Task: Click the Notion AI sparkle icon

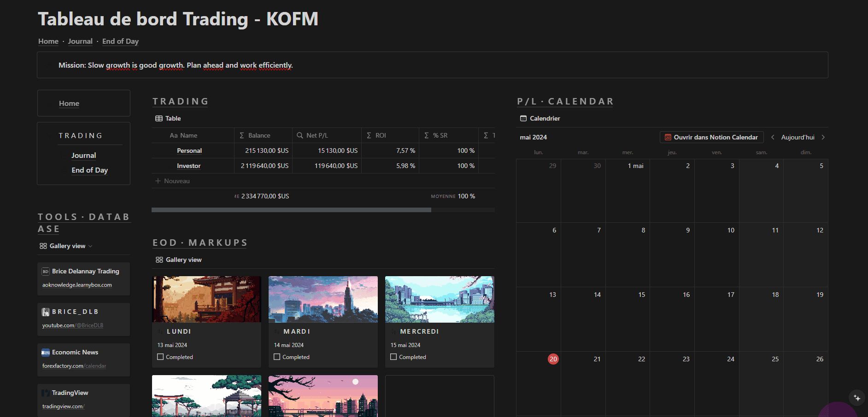Action: pos(856,398)
